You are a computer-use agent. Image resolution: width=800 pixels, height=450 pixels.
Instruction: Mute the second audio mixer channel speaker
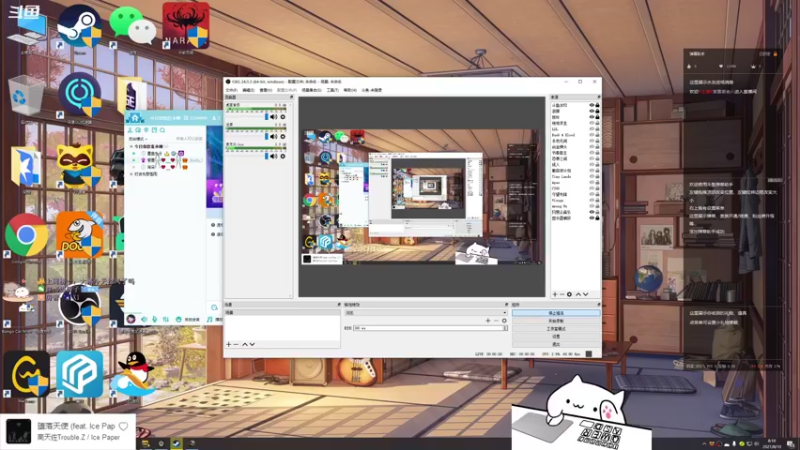coord(274,137)
